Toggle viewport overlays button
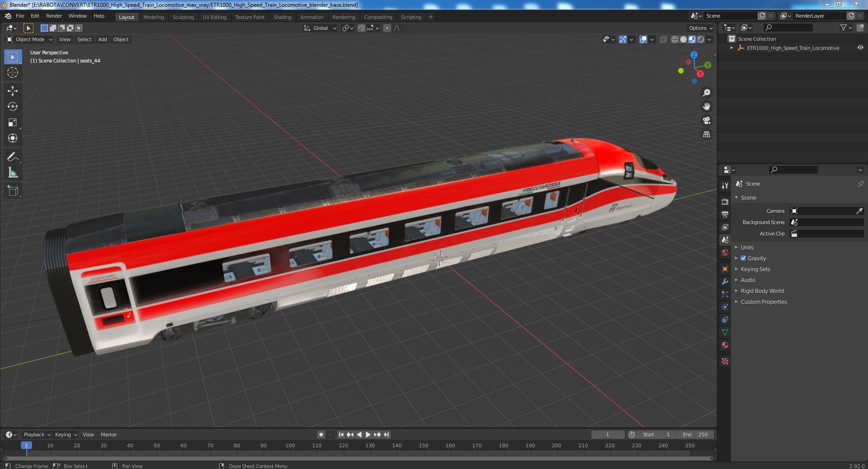Image resolution: width=868 pixels, height=469 pixels. (643, 39)
